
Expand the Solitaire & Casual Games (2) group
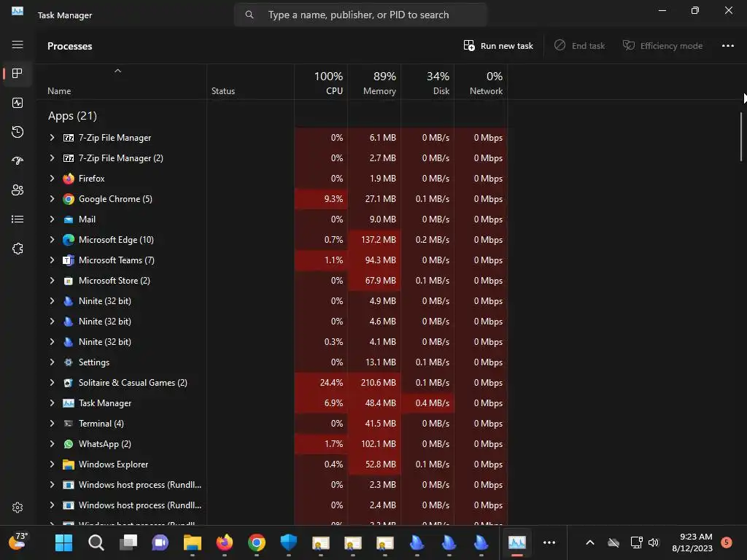52,383
